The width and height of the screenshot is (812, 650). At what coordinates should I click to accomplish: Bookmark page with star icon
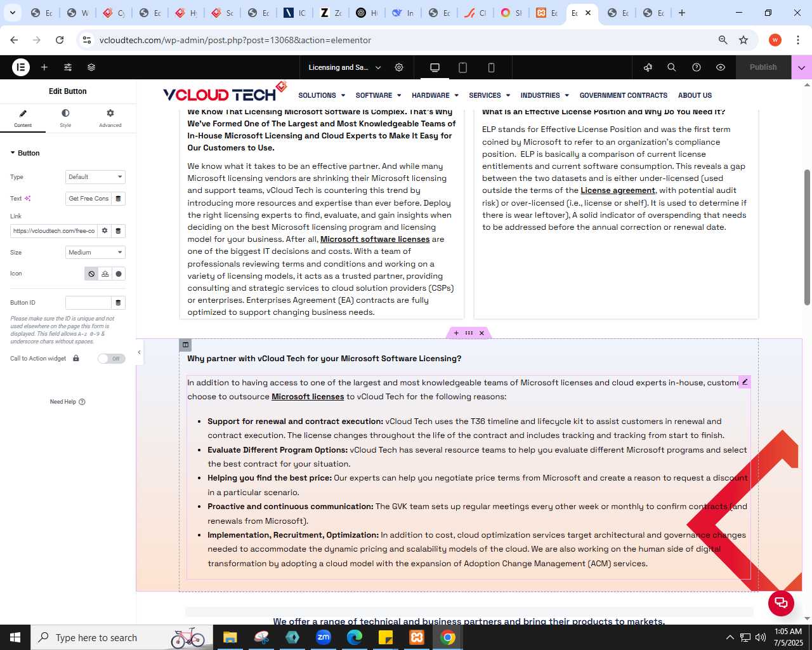pos(743,40)
